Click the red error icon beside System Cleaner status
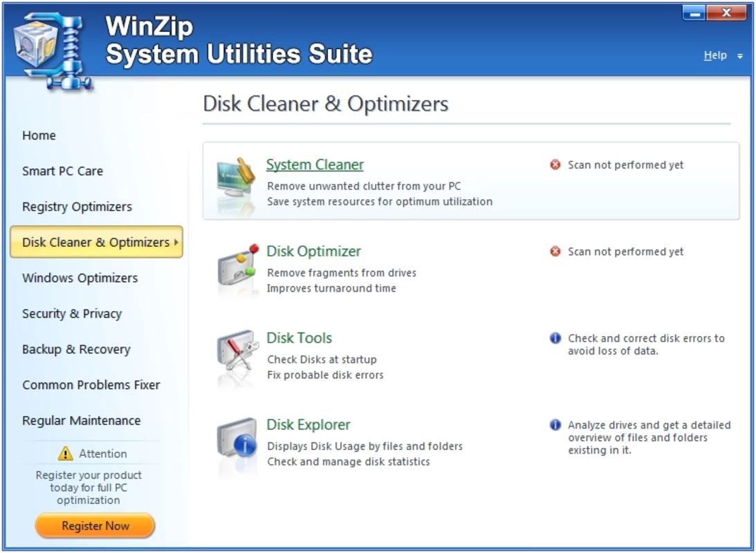This screenshot has height=553, width=756. coord(555,165)
